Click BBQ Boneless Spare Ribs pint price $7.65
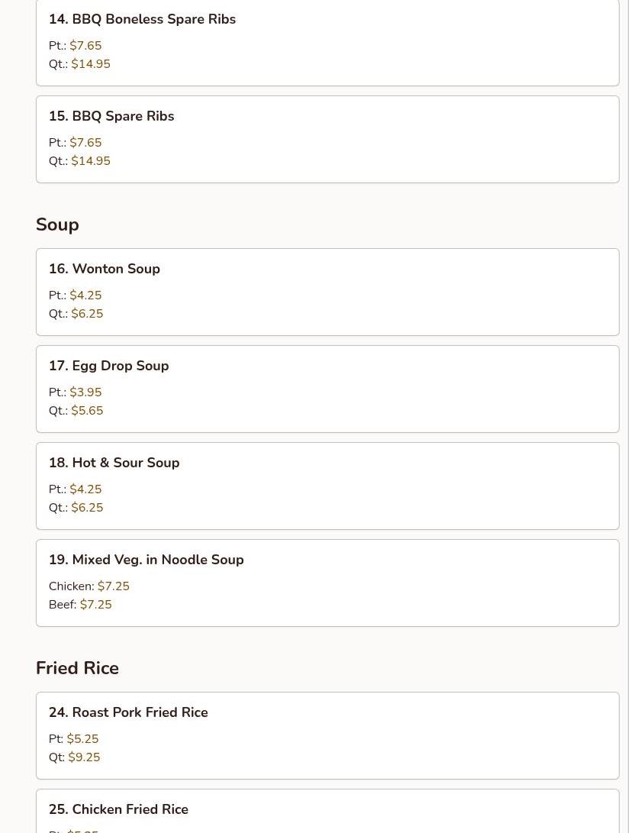Image resolution: width=644 pixels, height=833 pixels. (85, 46)
